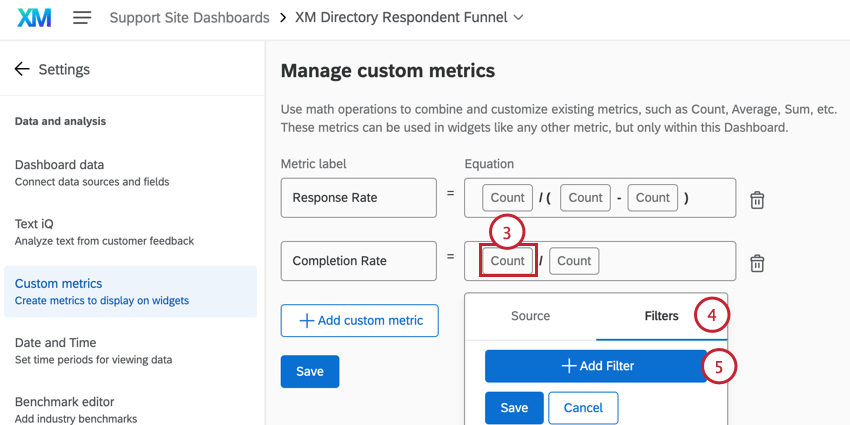
Task: Click the XM logo icon
Action: (x=35, y=18)
